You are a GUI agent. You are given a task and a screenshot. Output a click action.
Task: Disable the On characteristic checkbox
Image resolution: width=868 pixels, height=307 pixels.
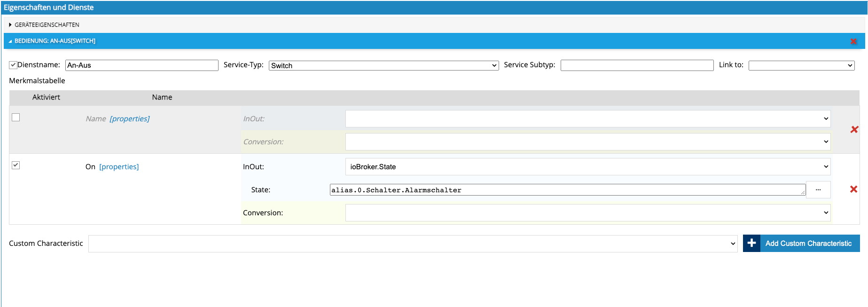[16, 165]
